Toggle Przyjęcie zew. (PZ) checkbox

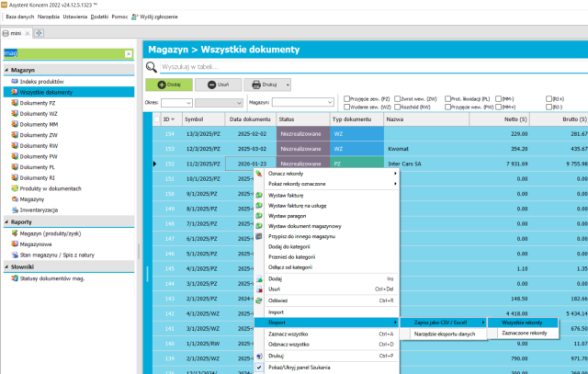click(347, 98)
